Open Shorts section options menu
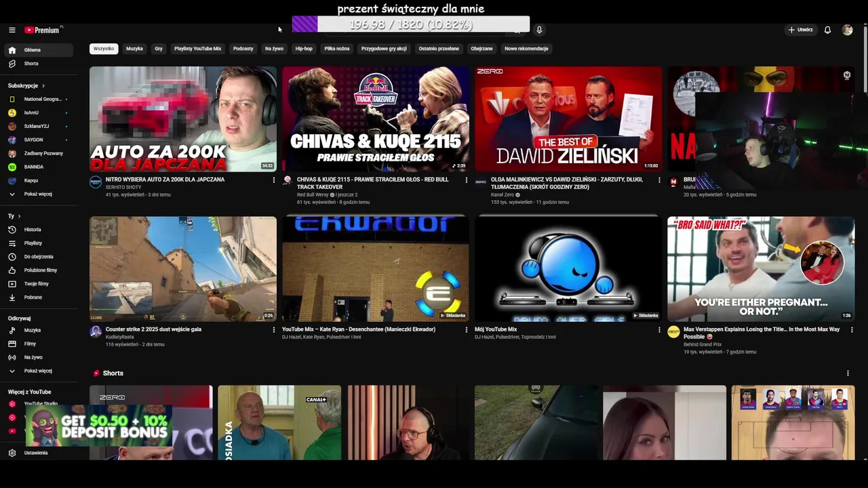Screen dimensions: 868x488 point(848,373)
